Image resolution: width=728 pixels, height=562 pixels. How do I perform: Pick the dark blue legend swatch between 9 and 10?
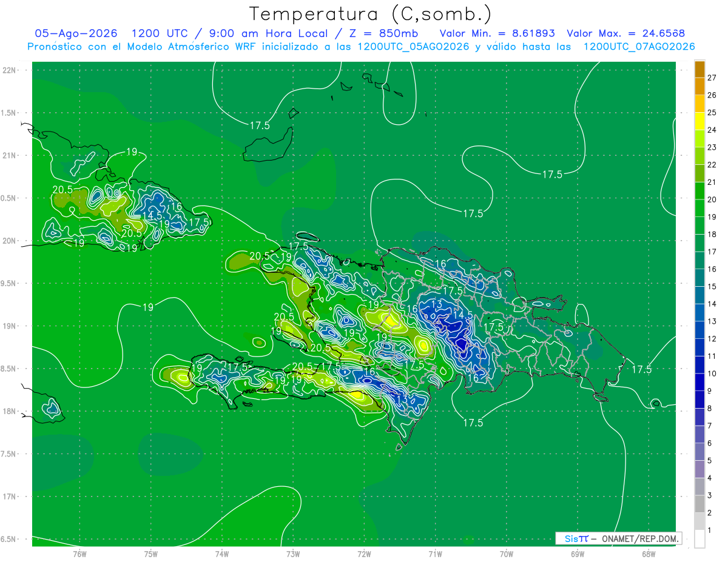[x=699, y=383]
